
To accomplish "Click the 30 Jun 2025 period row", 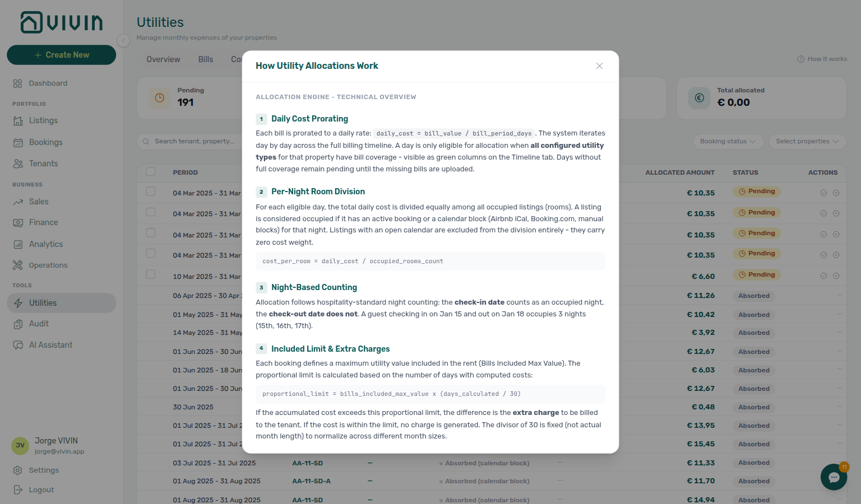I will click(x=193, y=407).
